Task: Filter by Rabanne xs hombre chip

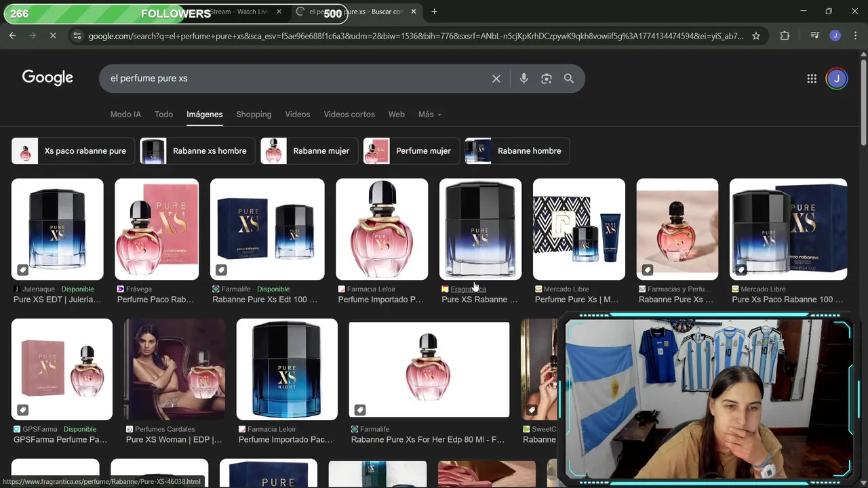Action: pyautogui.click(x=197, y=151)
